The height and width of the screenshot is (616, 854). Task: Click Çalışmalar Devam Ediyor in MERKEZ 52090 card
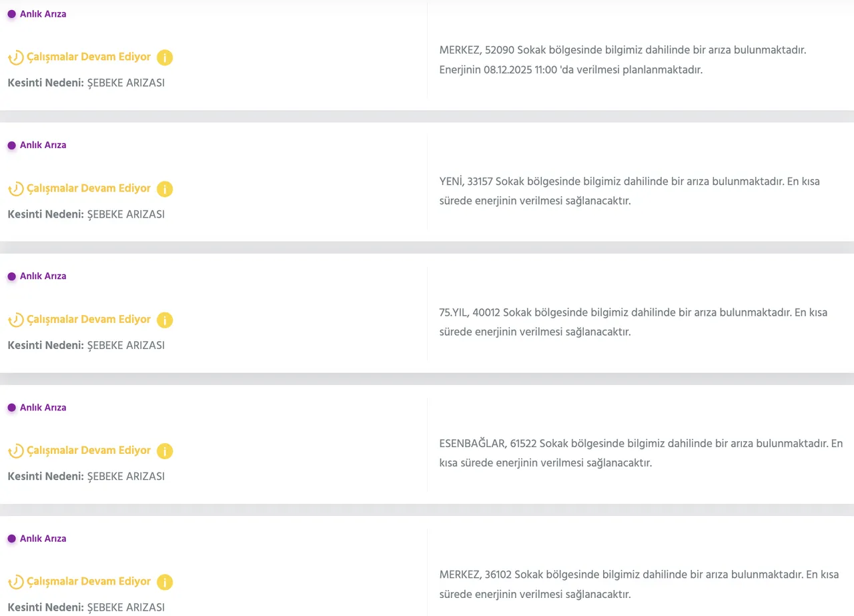pyautogui.click(x=89, y=57)
